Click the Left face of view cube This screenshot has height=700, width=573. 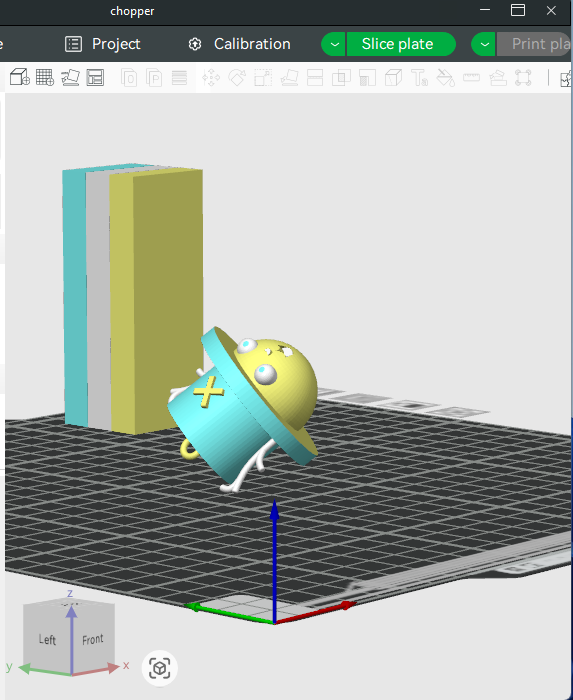[x=47, y=640]
